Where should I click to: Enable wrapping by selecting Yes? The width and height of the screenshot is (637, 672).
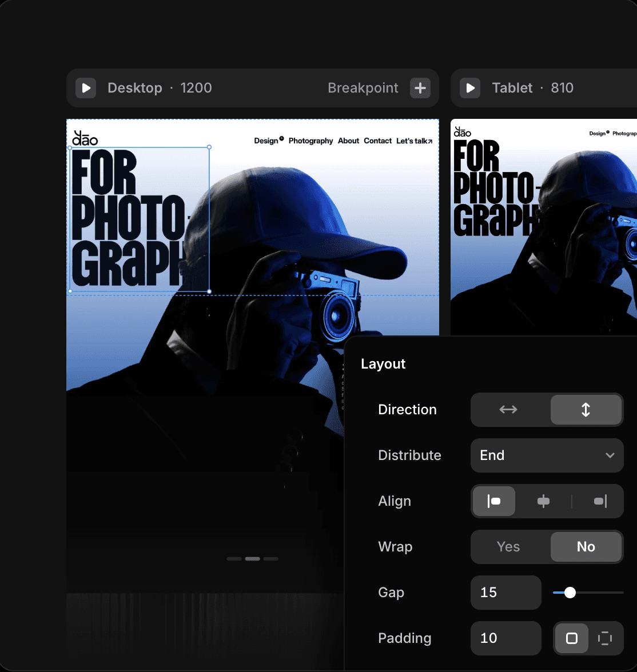[x=508, y=547]
